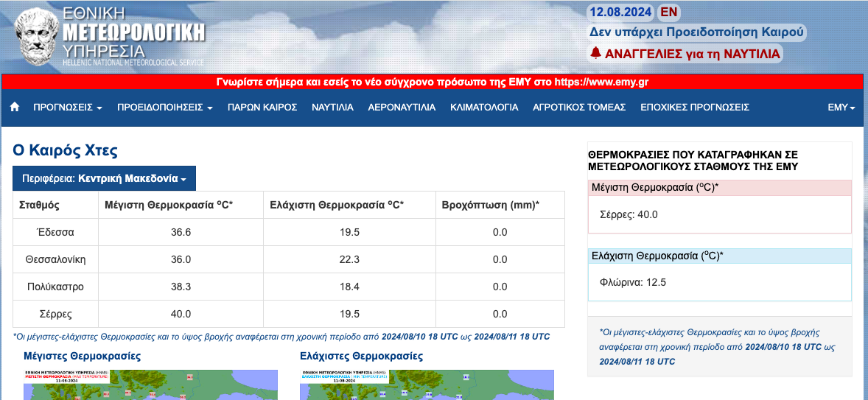
Task: Click Πολύκαστρο max temperature 38.3
Action: tap(181, 287)
